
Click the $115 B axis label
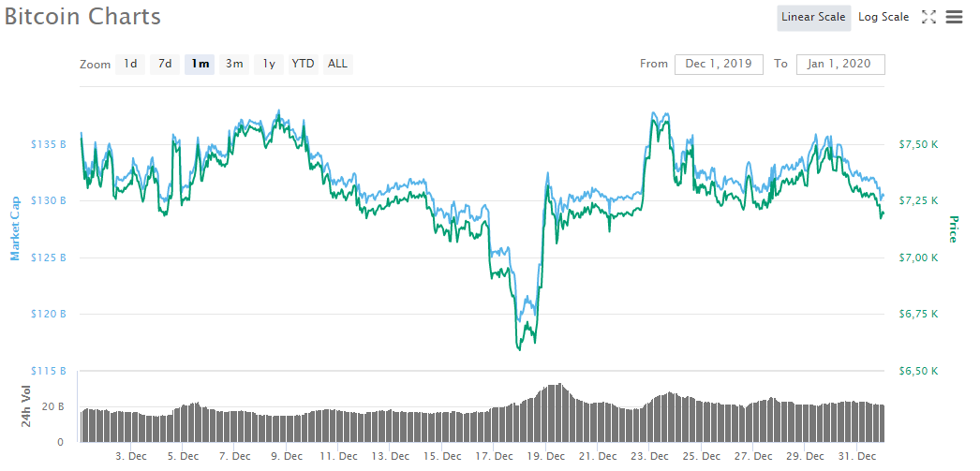pos(49,371)
